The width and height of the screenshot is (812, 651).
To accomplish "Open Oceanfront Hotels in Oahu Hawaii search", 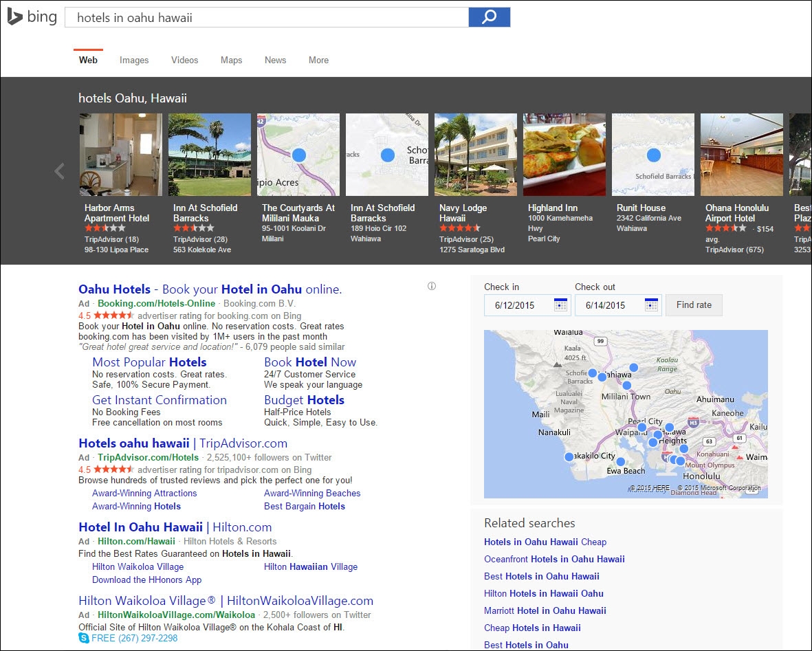I will click(x=554, y=559).
